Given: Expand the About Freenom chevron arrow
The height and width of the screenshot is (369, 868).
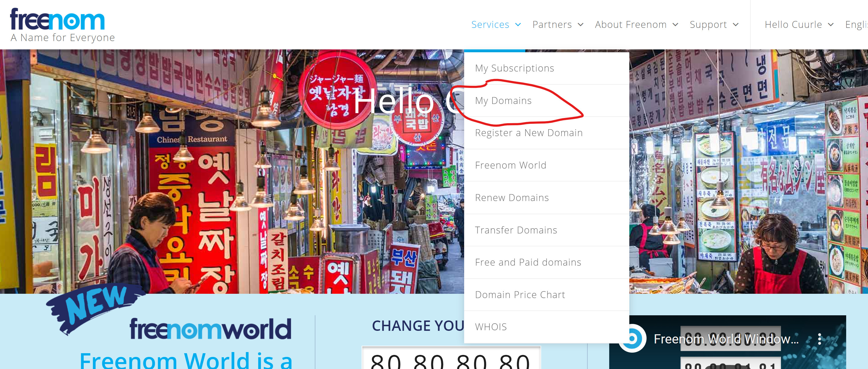Looking at the screenshot, I should [x=675, y=25].
